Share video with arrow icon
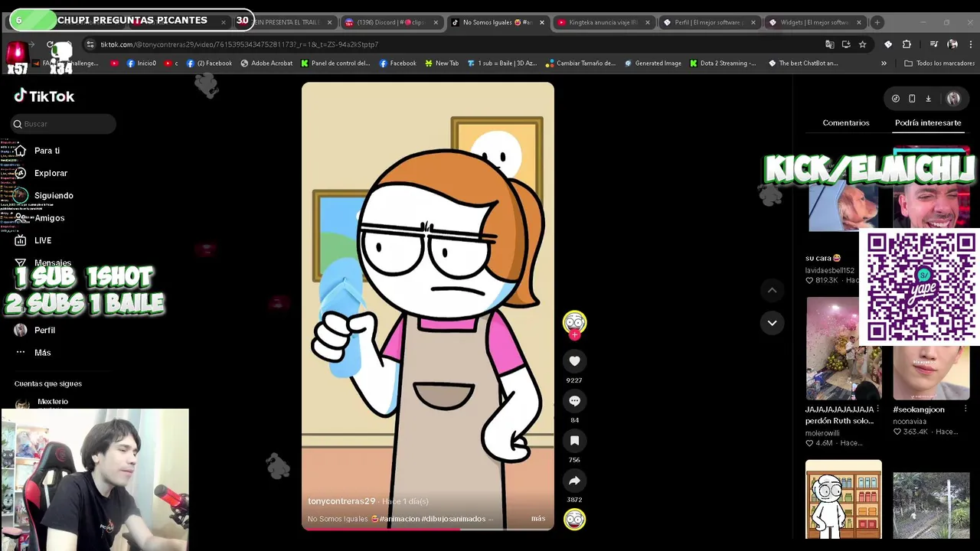This screenshot has width=980, height=551. (x=574, y=480)
